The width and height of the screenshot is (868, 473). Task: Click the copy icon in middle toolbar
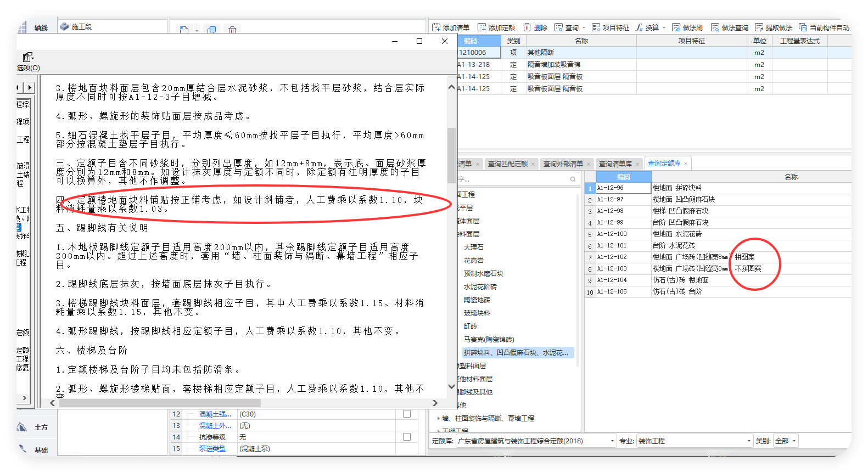(x=211, y=30)
